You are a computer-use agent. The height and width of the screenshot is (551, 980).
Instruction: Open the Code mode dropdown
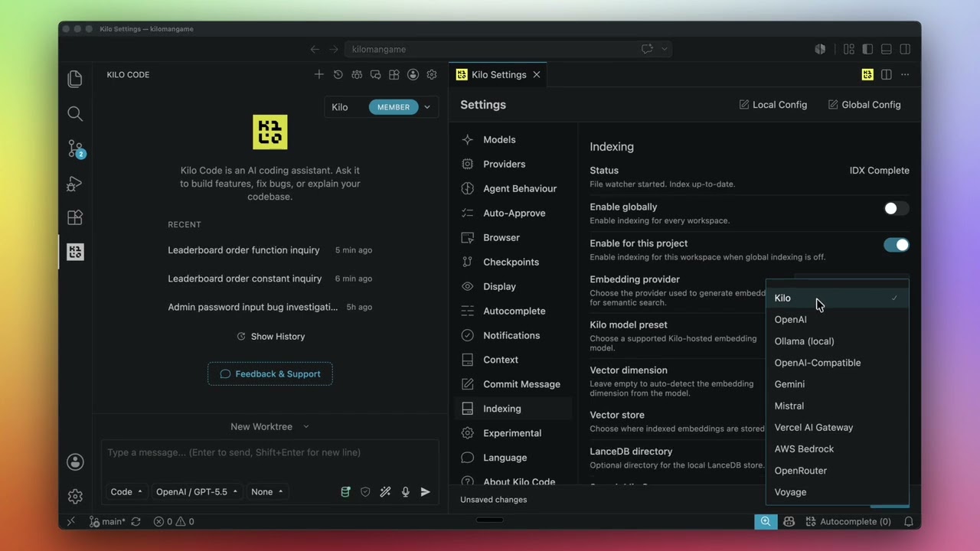[126, 492]
